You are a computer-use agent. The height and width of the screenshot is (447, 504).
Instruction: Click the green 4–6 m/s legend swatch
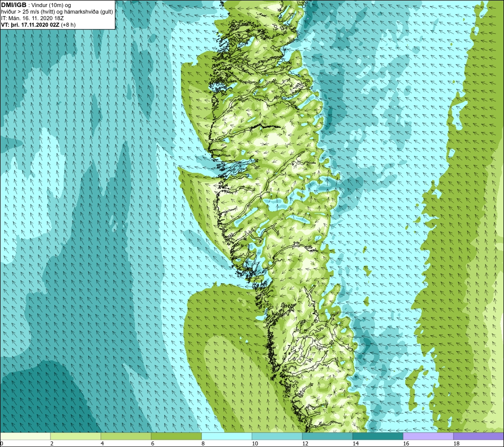coord(126,436)
